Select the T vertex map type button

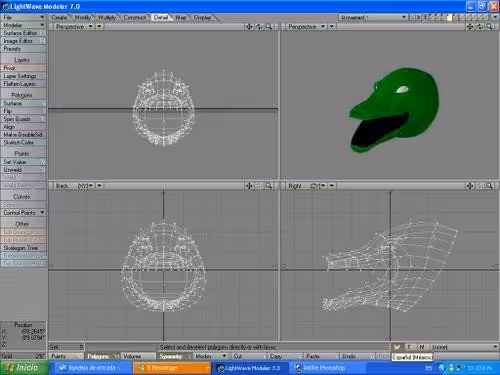click(409, 347)
